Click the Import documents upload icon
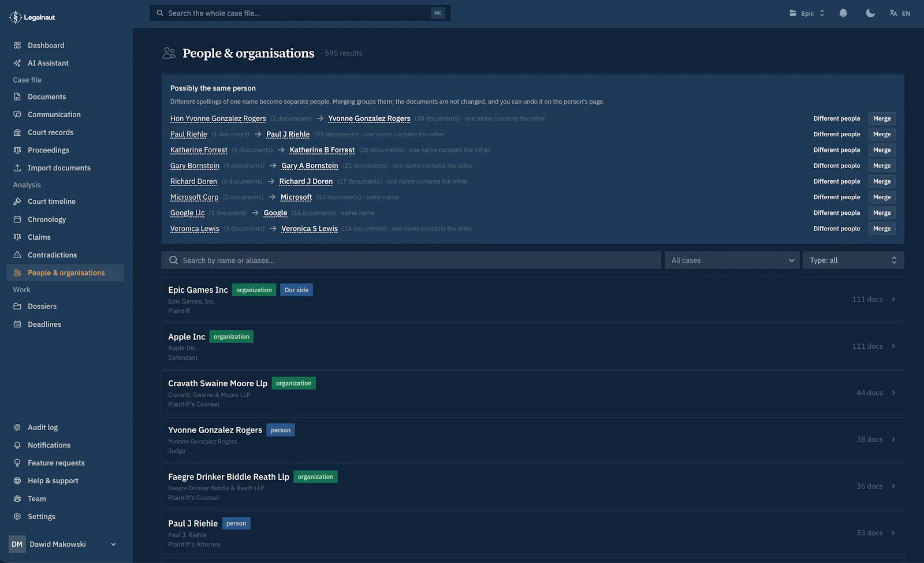 click(x=17, y=168)
